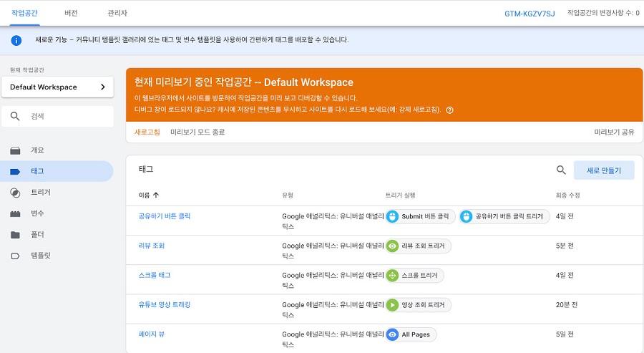Focus the 검색 search input field
The height and width of the screenshot is (353, 644).
pyautogui.click(x=57, y=116)
